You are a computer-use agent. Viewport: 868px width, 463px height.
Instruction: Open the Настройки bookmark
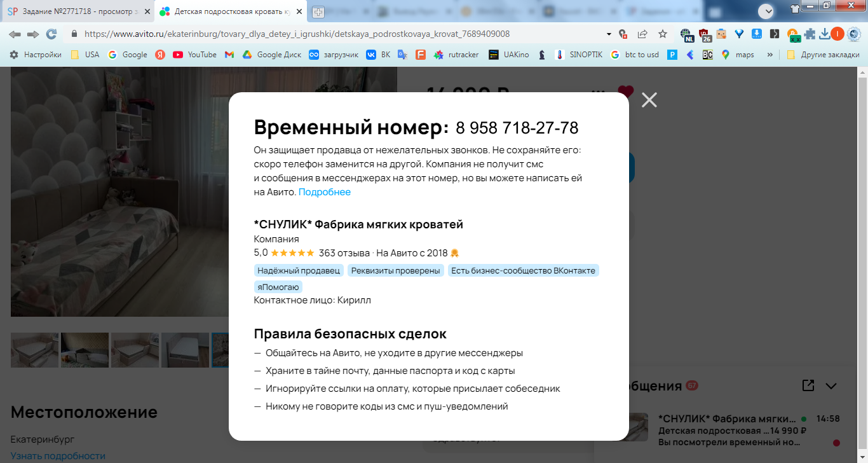click(x=36, y=55)
